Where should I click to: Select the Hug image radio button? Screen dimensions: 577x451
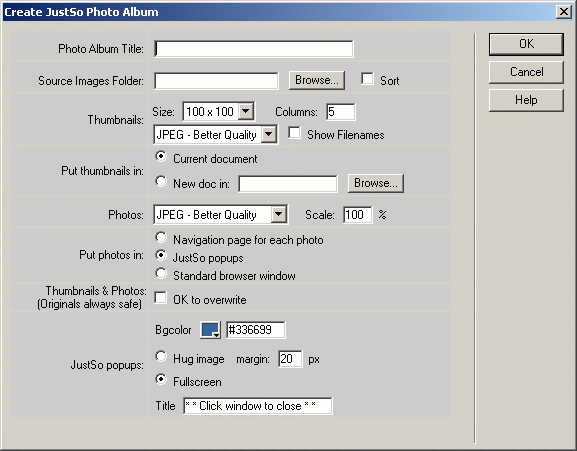point(161,356)
